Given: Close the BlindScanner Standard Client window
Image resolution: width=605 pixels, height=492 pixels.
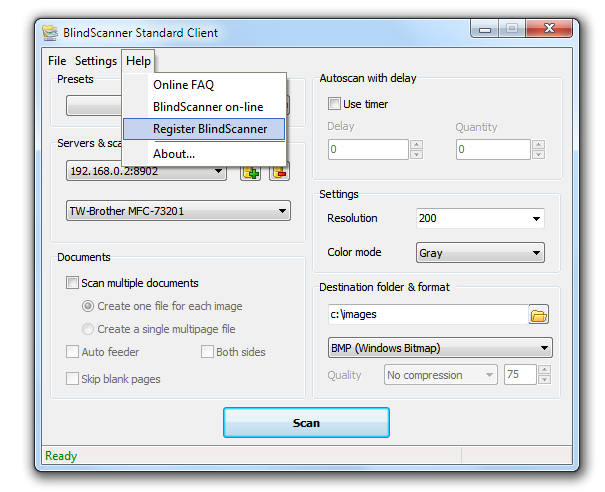Looking at the screenshot, I should point(549,29).
